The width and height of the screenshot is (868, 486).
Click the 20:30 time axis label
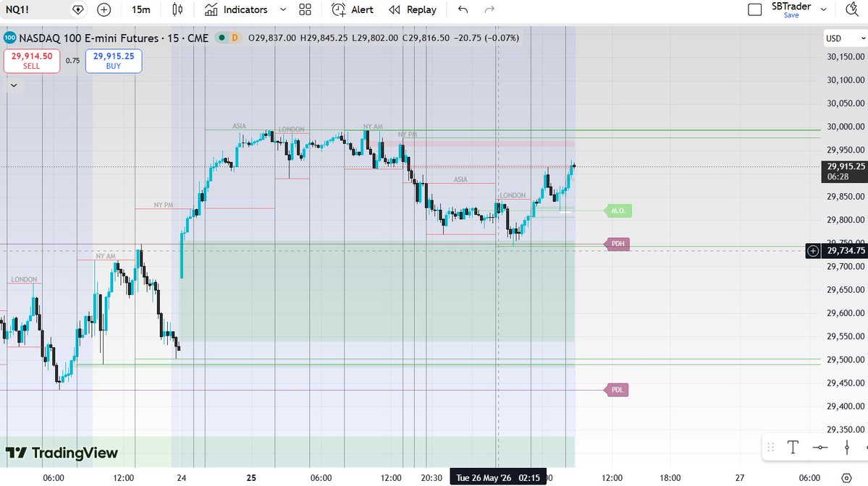pyautogui.click(x=431, y=478)
